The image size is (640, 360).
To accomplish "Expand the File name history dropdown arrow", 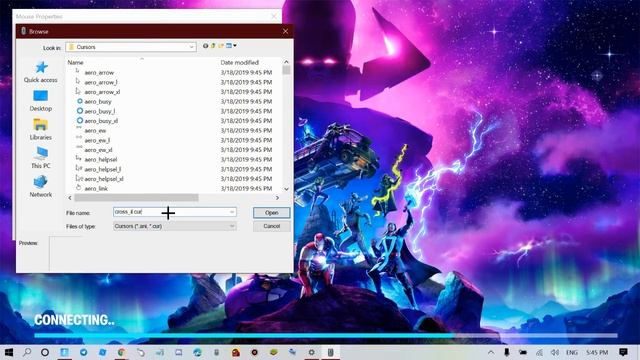I will pyautogui.click(x=232, y=212).
